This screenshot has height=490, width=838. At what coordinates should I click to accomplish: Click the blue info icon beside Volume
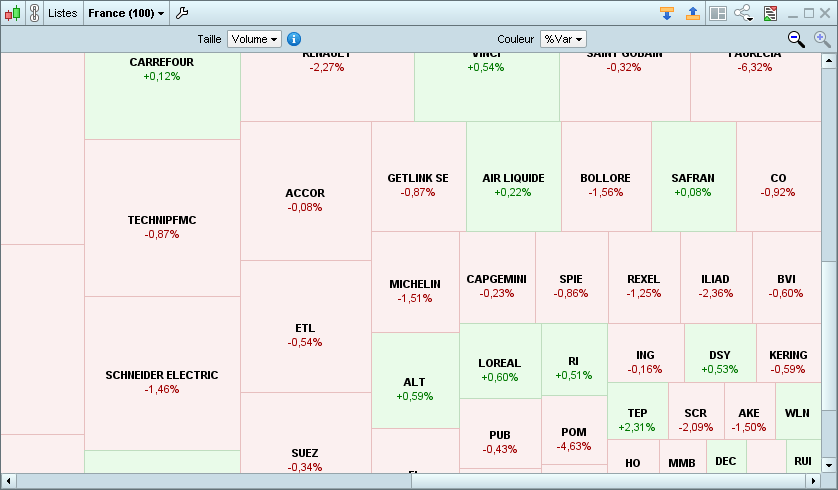(294, 39)
